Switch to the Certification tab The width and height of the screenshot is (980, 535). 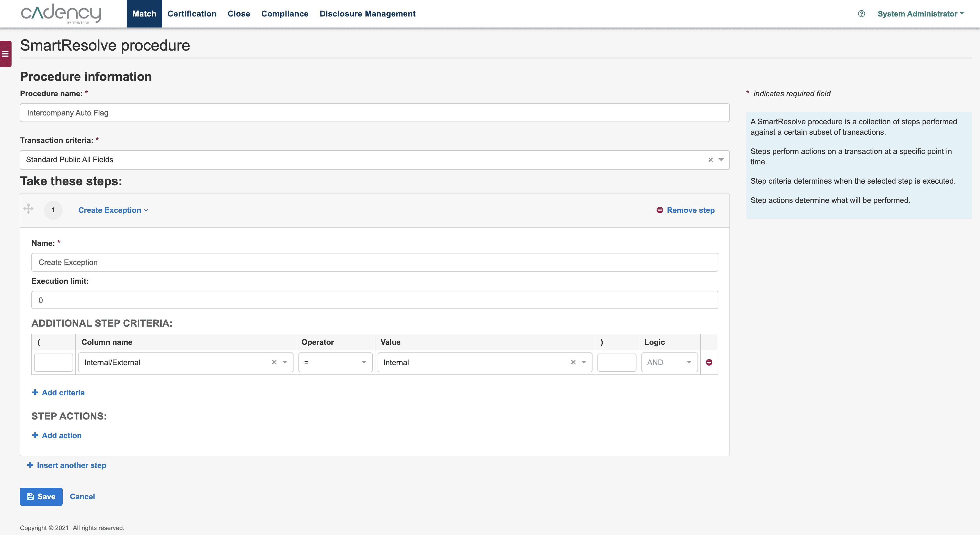click(x=192, y=14)
